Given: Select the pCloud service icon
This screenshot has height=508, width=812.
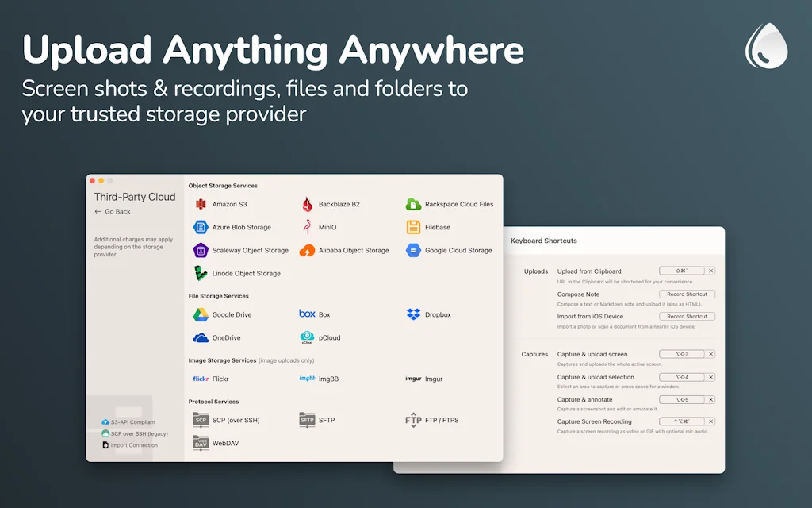Looking at the screenshot, I should point(307,337).
